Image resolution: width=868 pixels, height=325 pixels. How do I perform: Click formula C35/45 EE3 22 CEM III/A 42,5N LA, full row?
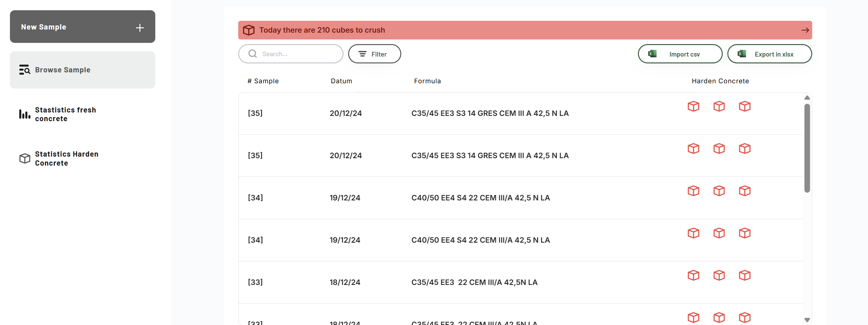pyautogui.click(x=475, y=282)
